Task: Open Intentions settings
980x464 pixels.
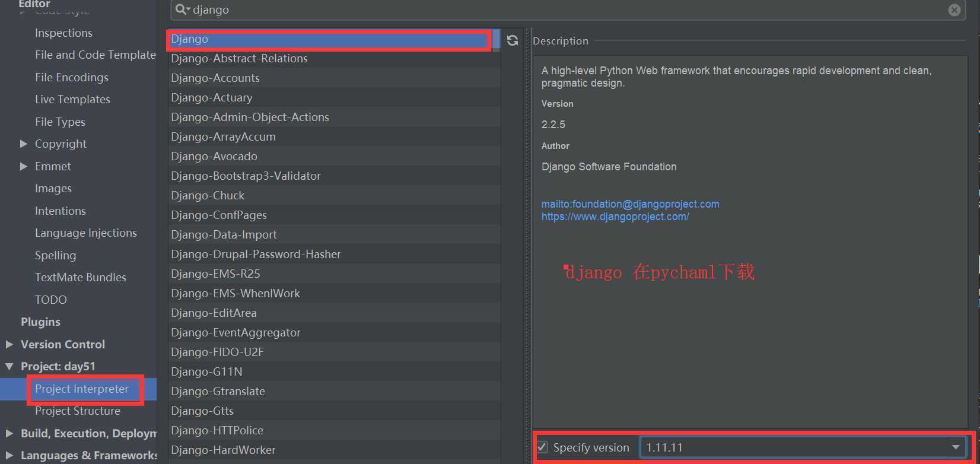Action: [61, 211]
